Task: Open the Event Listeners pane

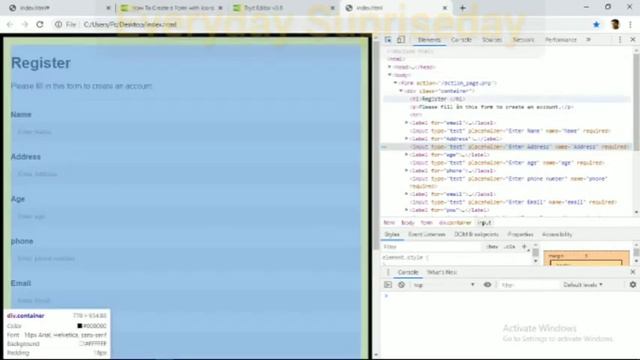Action: pyautogui.click(x=427, y=234)
